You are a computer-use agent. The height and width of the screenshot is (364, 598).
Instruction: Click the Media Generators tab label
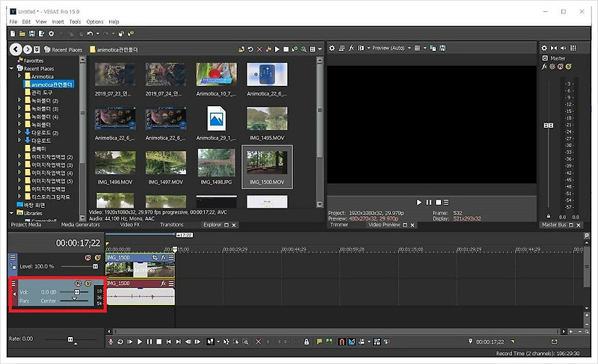tap(81, 224)
